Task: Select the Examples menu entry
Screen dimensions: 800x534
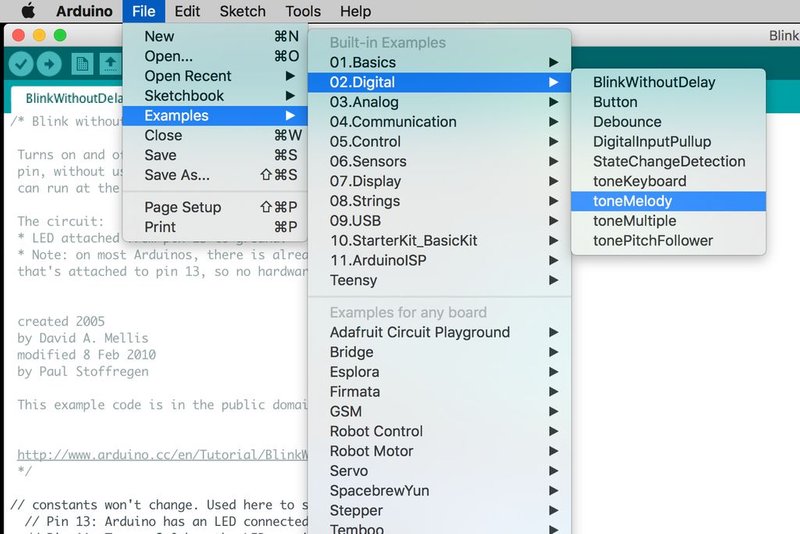Action: (215, 116)
